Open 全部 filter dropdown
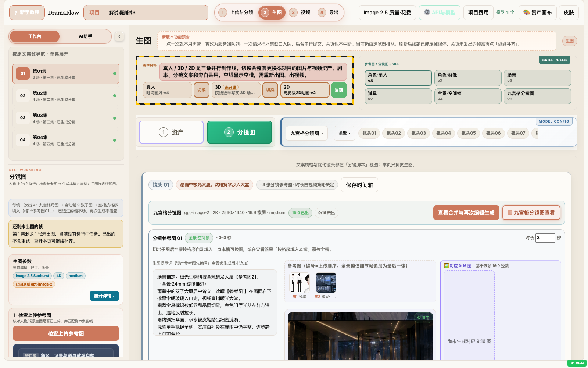 (x=344, y=133)
